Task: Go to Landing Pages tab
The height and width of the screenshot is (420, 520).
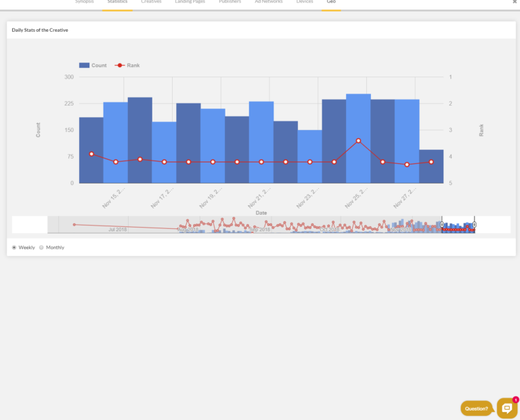Action: coord(190,2)
